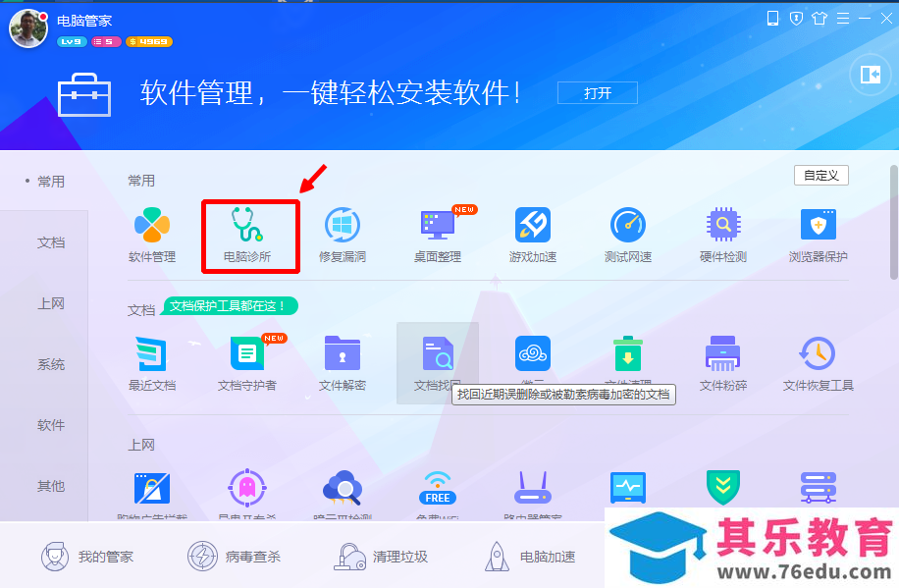The height and width of the screenshot is (588, 899).
Task: Open the 文件解密 tool
Action: tap(343, 364)
